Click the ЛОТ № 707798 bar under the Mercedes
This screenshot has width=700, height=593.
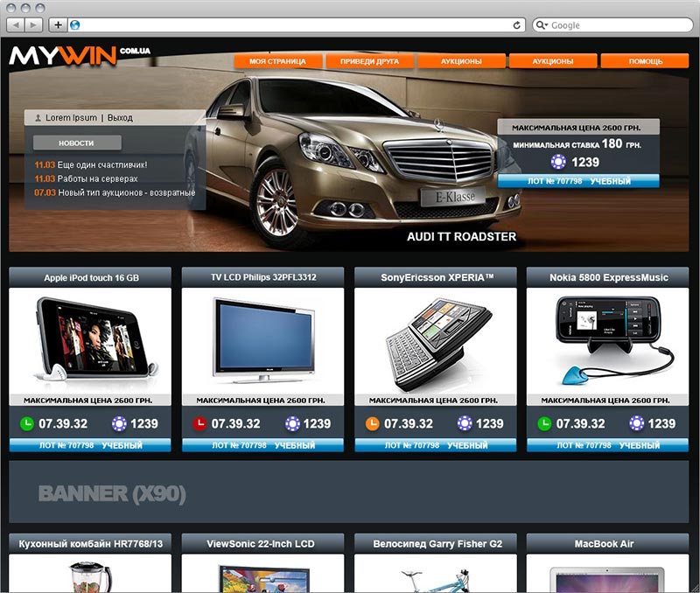point(577,181)
